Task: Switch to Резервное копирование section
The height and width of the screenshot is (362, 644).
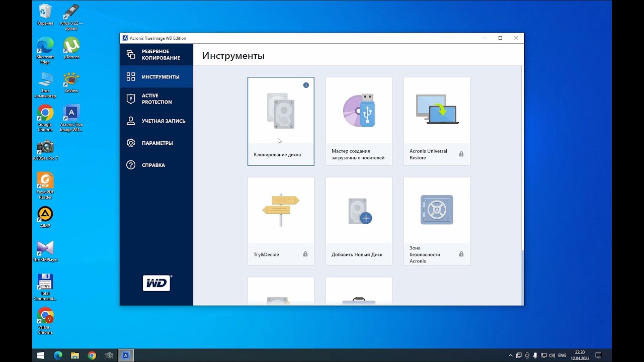Action: point(156,55)
